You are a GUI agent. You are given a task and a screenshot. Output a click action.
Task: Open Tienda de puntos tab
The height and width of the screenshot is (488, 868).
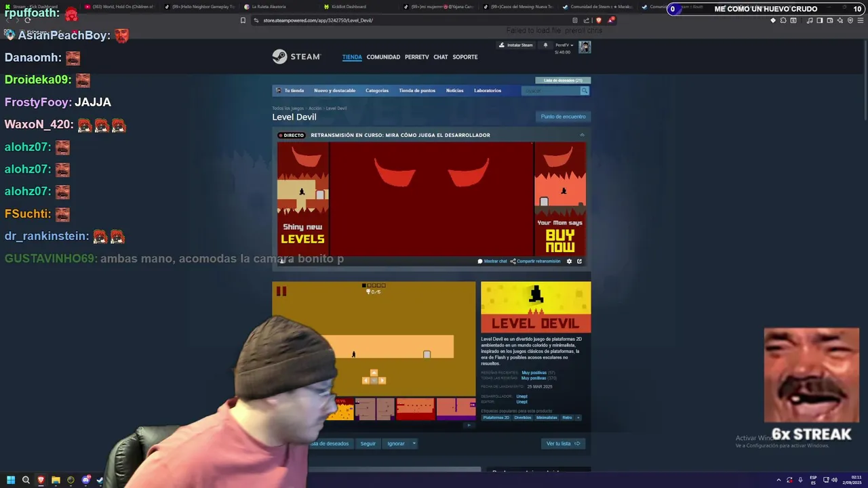click(x=417, y=90)
